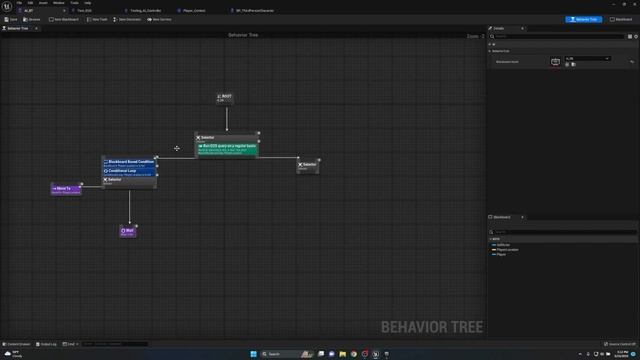The height and width of the screenshot is (360, 640).
Task: Open the Cmd console dropdown
Action: tap(71, 344)
